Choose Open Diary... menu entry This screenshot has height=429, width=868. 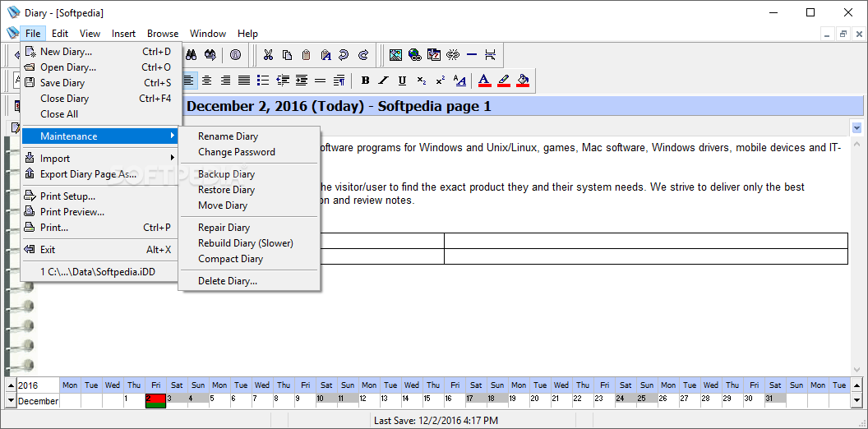pos(101,67)
